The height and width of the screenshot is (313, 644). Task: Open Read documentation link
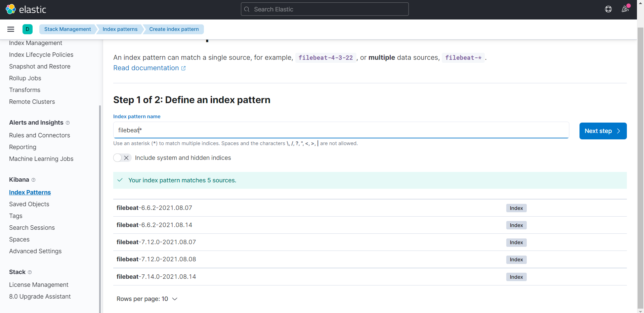(146, 68)
